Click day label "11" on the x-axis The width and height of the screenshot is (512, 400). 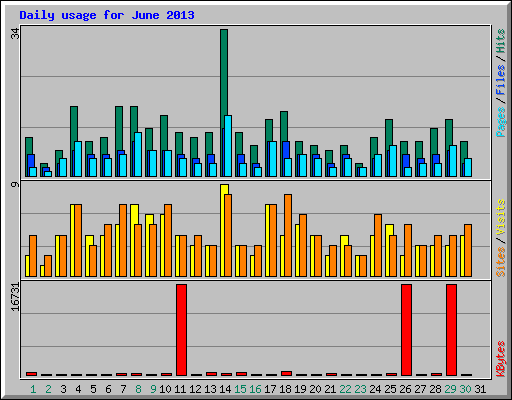click(x=180, y=389)
